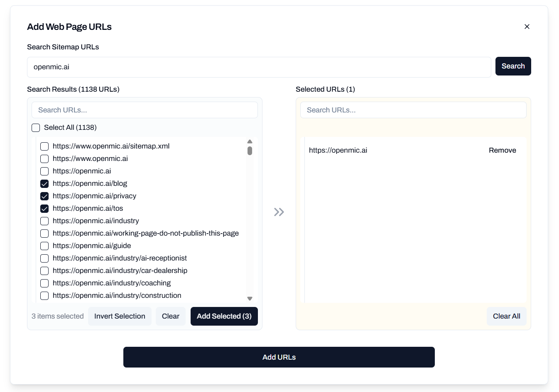The width and height of the screenshot is (559, 392).
Task: Remove the https://openmic.ai selected URL
Action: (502, 150)
